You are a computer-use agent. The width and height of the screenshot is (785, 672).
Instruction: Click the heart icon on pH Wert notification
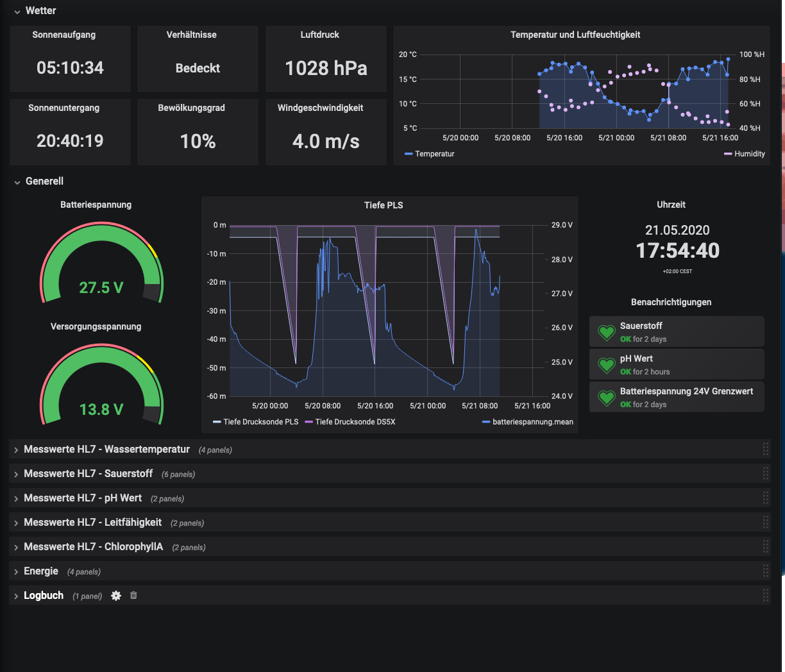(607, 365)
